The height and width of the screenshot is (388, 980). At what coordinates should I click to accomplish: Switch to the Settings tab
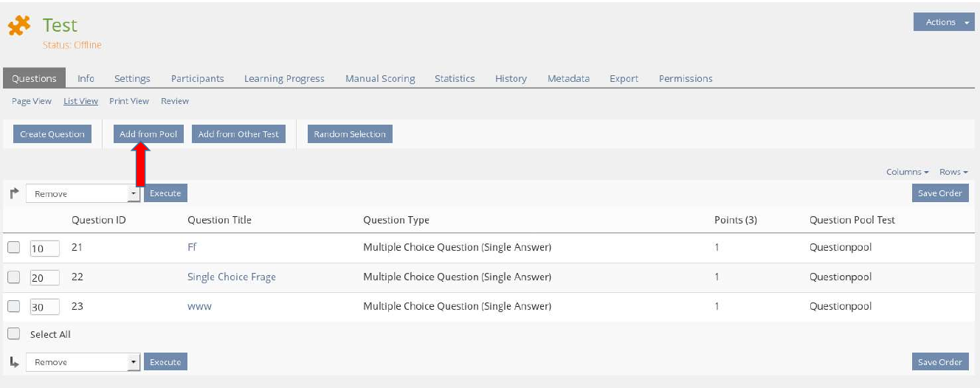[132, 78]
